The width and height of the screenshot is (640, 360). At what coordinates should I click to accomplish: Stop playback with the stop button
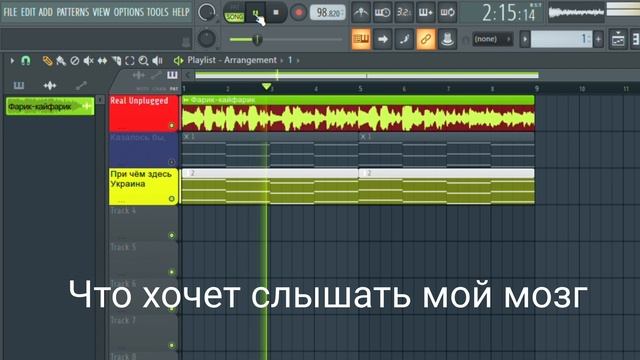276,13
